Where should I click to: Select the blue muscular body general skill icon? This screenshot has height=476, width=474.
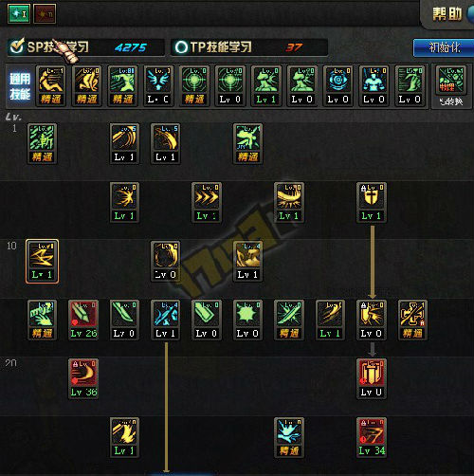pyautogui.click(x=374, y=85)
